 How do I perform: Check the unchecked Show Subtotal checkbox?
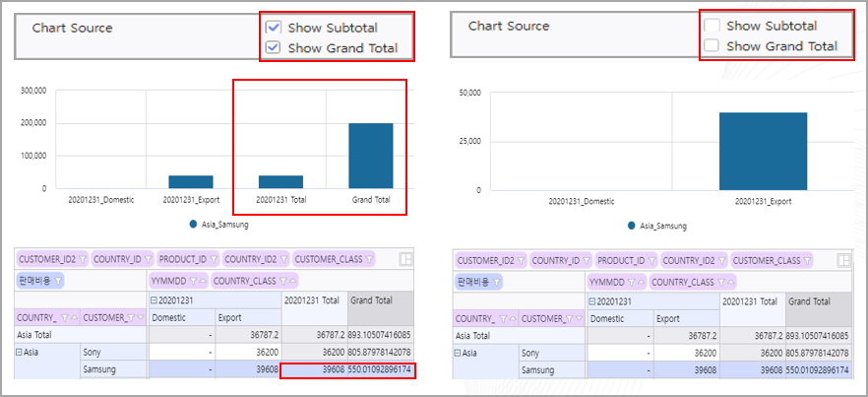pos(712,26)
